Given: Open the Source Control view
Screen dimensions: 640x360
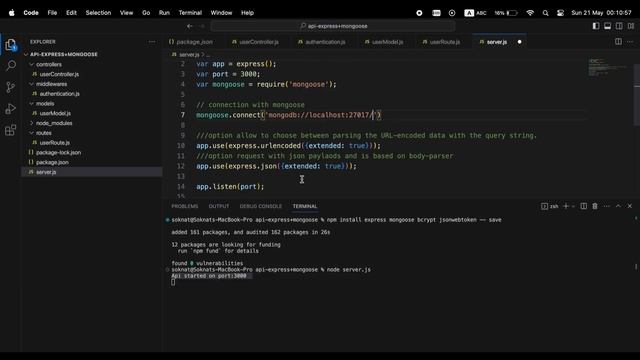Looking at the screenshot, I should [11, 87].
